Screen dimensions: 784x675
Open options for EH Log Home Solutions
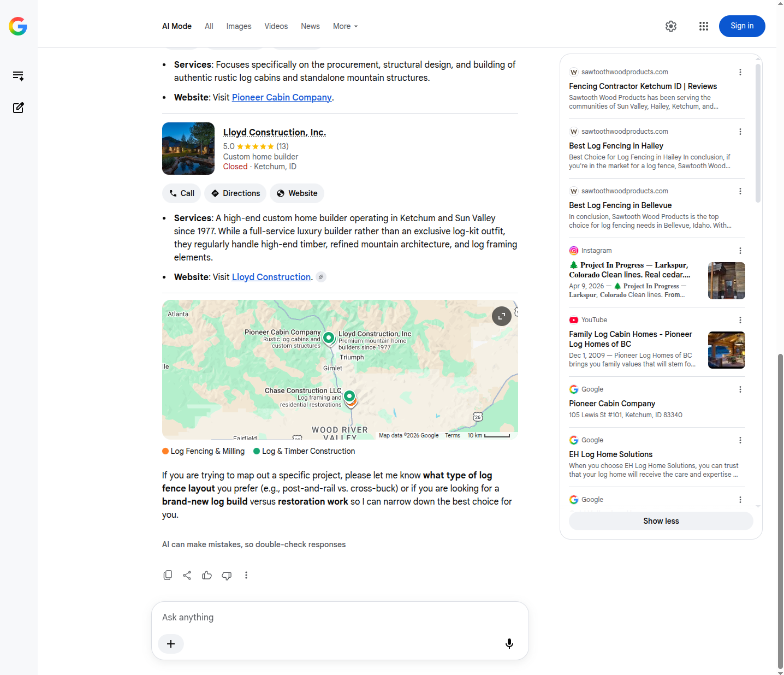[740, 440]
